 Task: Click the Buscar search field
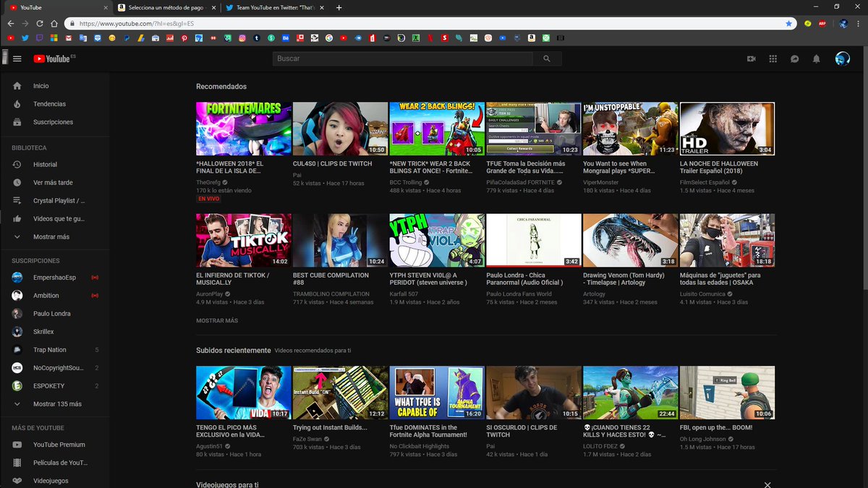pyautogui.click(x=403, y=59)
